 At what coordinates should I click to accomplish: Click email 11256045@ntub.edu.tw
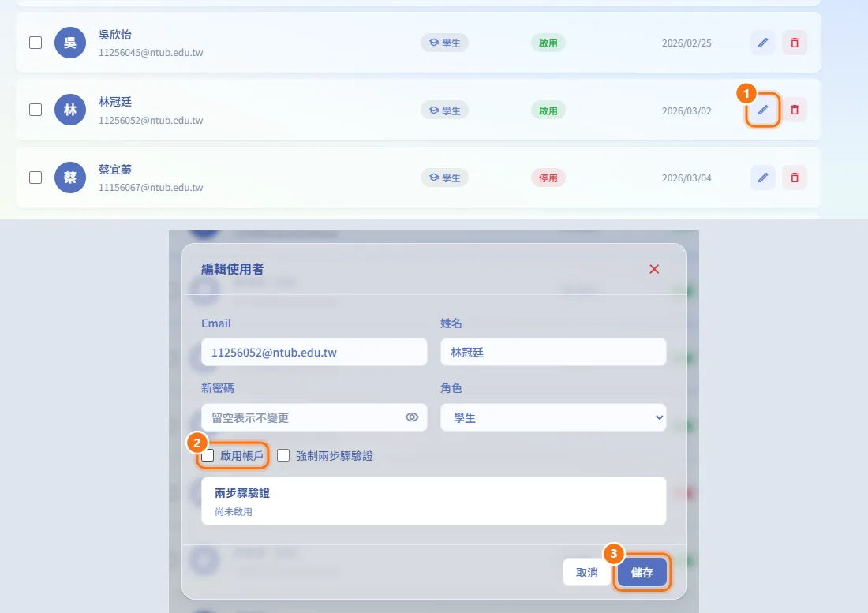(151, 53)
